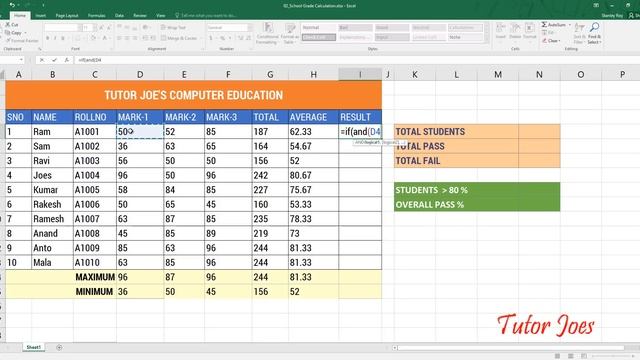Toggle Align Right in Alignment group

(135, 38)
